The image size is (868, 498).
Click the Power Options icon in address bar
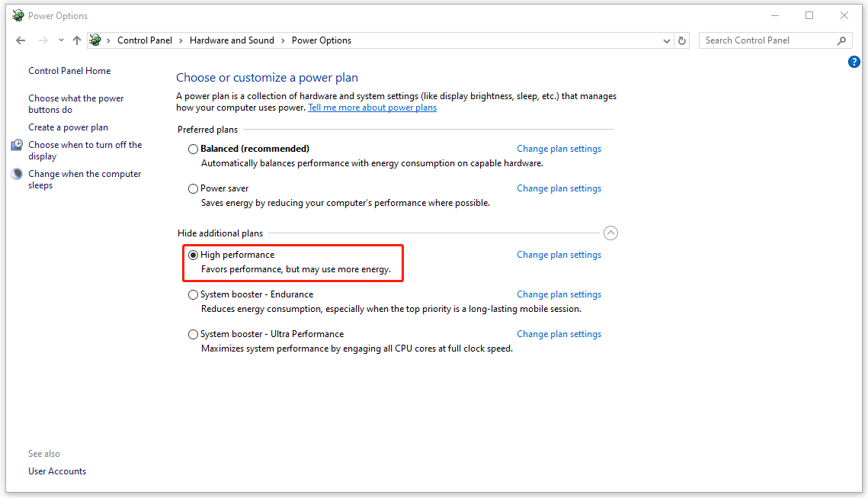(95, 40)
